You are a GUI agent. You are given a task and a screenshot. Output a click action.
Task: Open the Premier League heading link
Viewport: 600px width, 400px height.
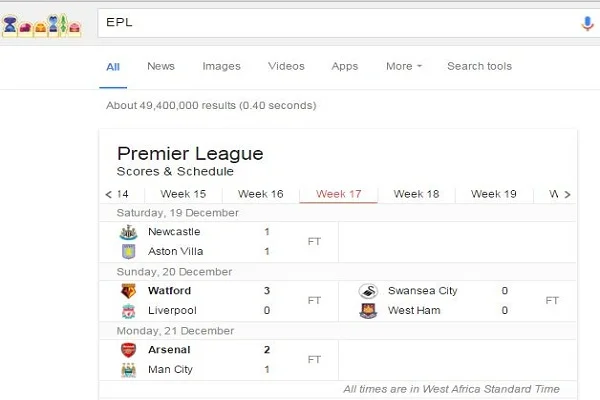(190, 153)
